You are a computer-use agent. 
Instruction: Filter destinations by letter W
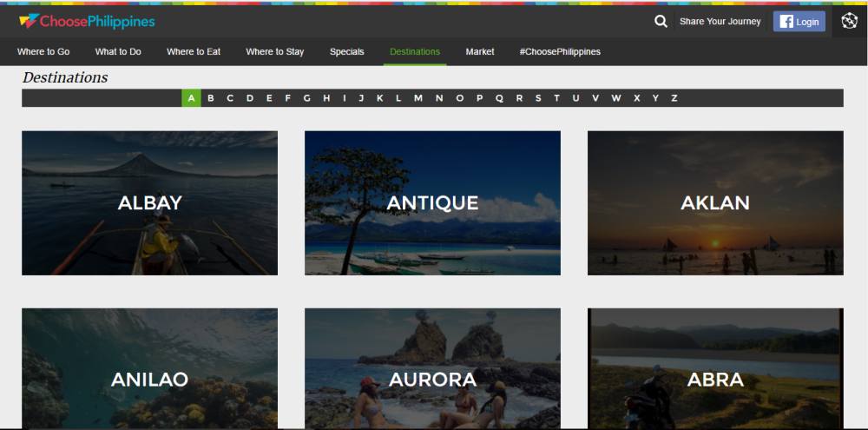pos(616,98)
